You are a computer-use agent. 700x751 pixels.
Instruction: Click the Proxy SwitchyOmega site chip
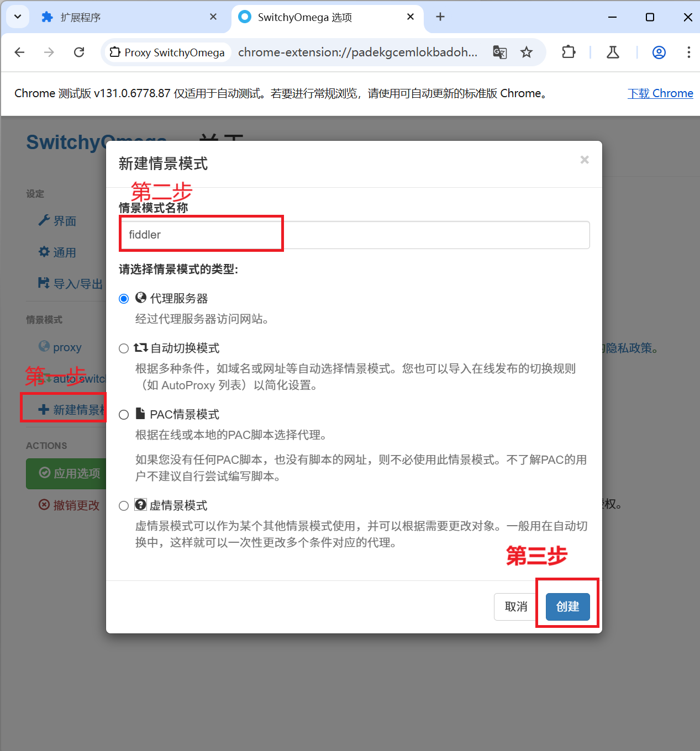(167, 52)
